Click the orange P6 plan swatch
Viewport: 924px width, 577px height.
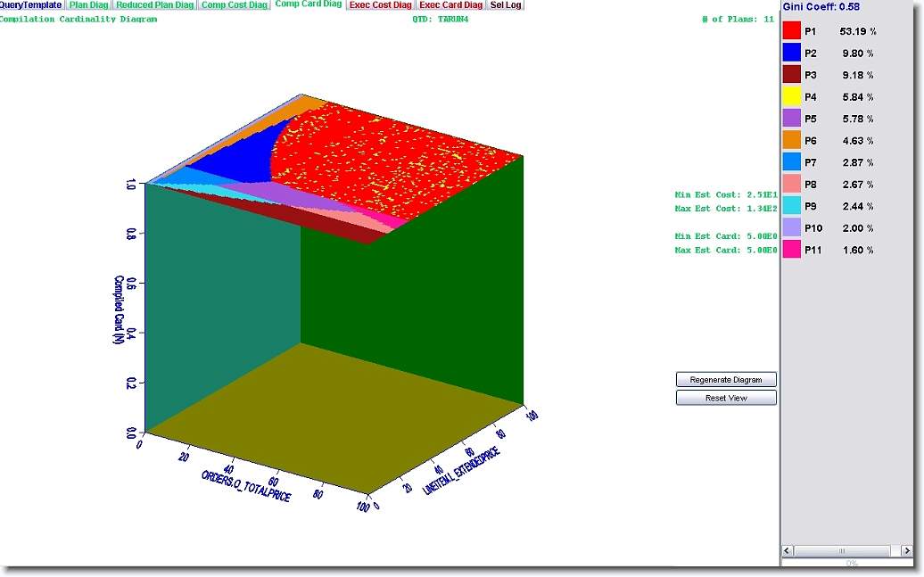coord(791,140)
